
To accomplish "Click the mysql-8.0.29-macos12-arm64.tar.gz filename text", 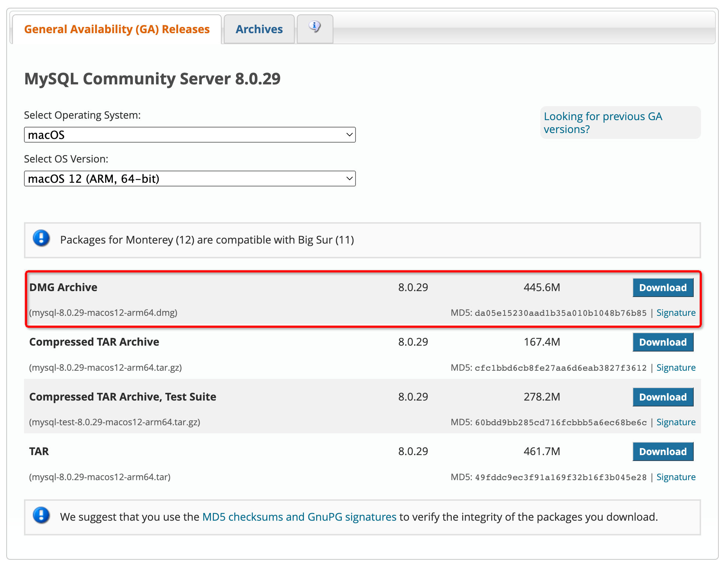I will point(105,368).
